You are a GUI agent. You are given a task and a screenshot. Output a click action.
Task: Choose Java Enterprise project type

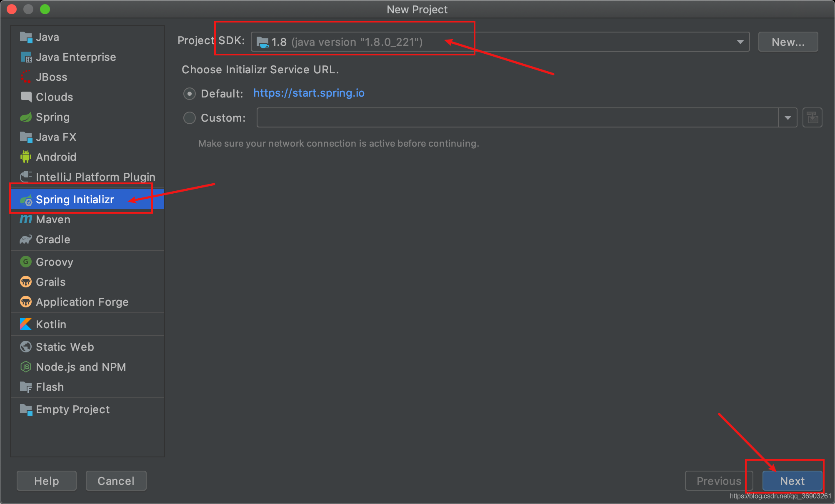click(87, 57)
